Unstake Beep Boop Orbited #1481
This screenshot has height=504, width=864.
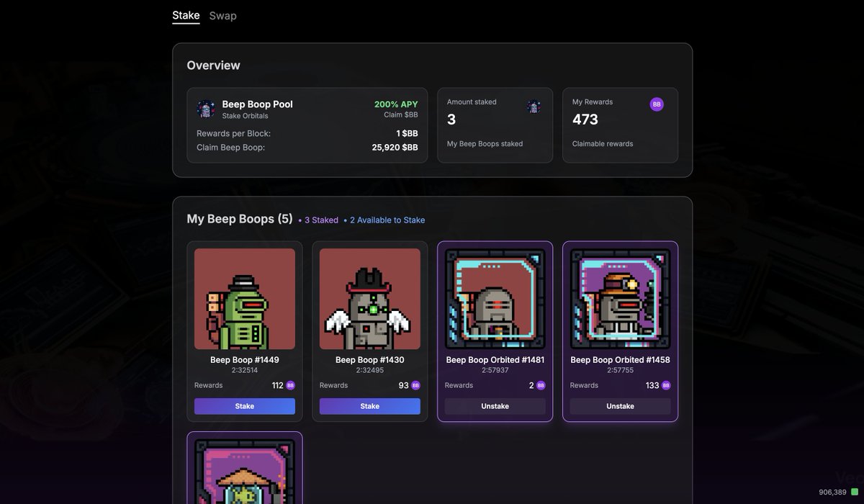495,406
